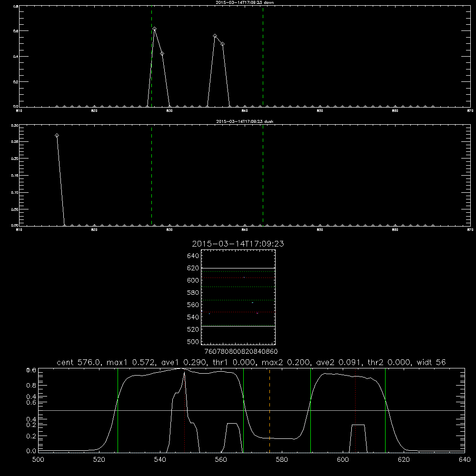The width and height of the screenshot is (476, 476).
Task: Click the '760780800820840860' x-axis label string
Action: (241, 352)
